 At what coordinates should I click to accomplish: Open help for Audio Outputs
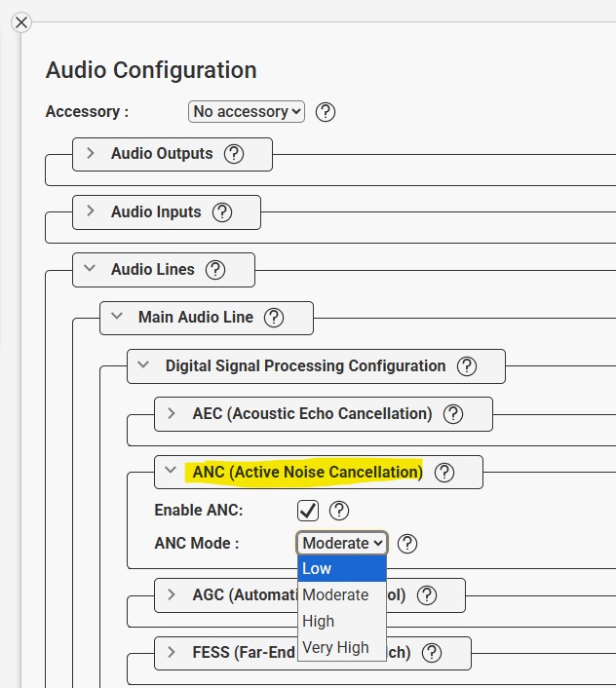pyautogui.click(x=234, y=154)
